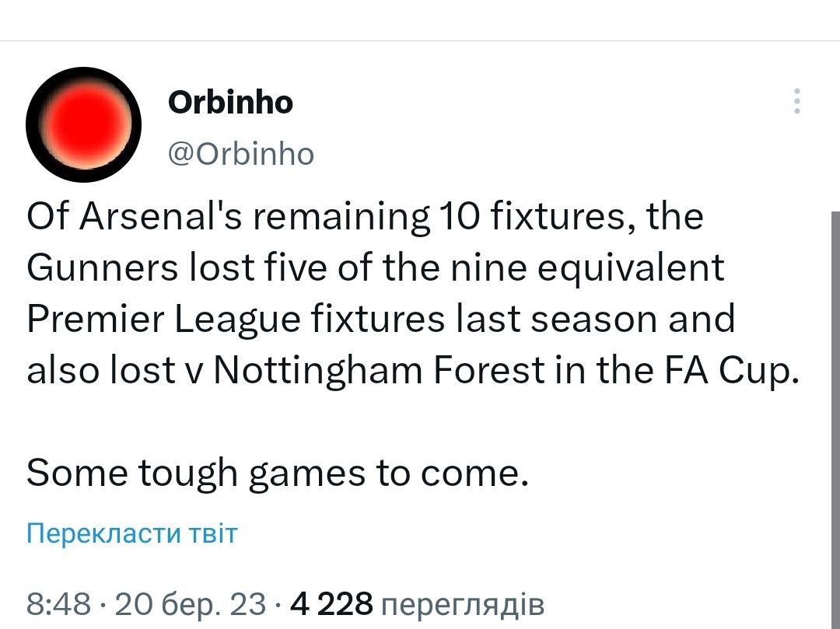Image resolution: width=840 pixels, height=629 pixels.
Task: Click the 8:48 timestamp
Action: click(59, 603)
